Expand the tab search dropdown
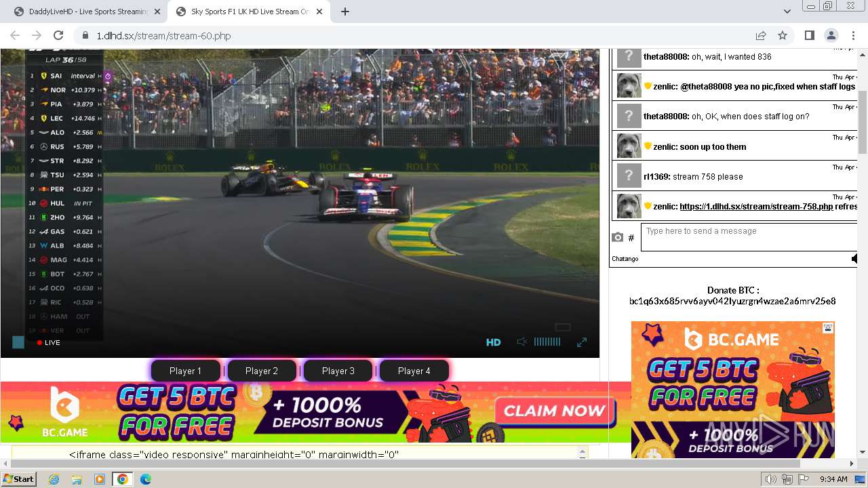This screenshot has width=868, height=488. (x=787, y=12)
